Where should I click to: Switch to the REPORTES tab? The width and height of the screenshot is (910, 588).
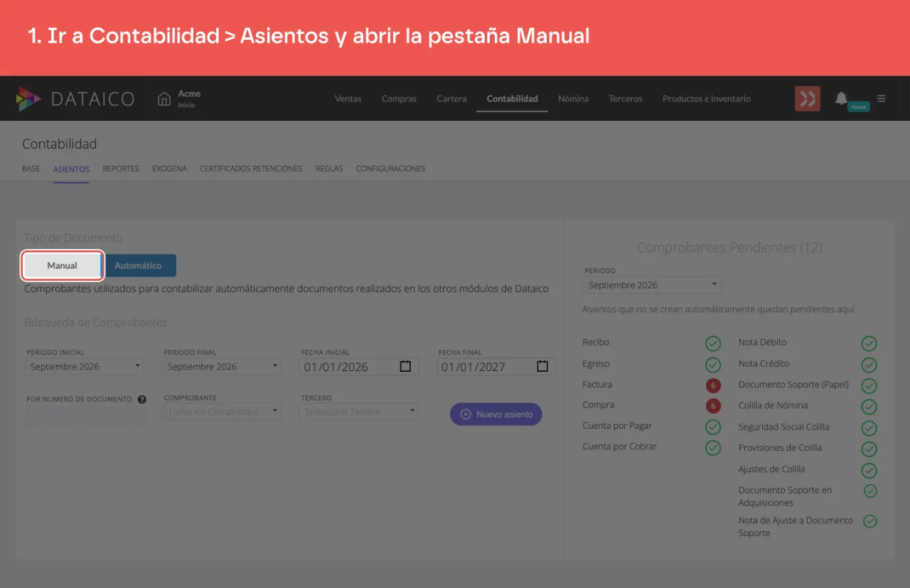(121, 169)
